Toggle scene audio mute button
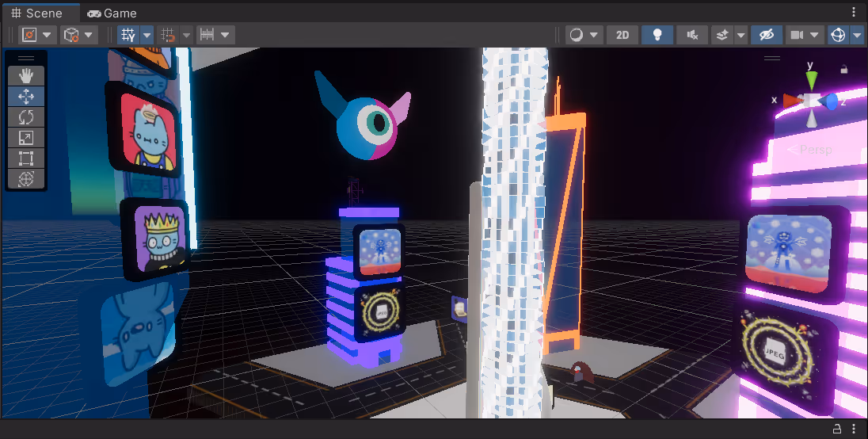Image resolution: width=868 pixels, height=439 pixels. tap(692, 35)
